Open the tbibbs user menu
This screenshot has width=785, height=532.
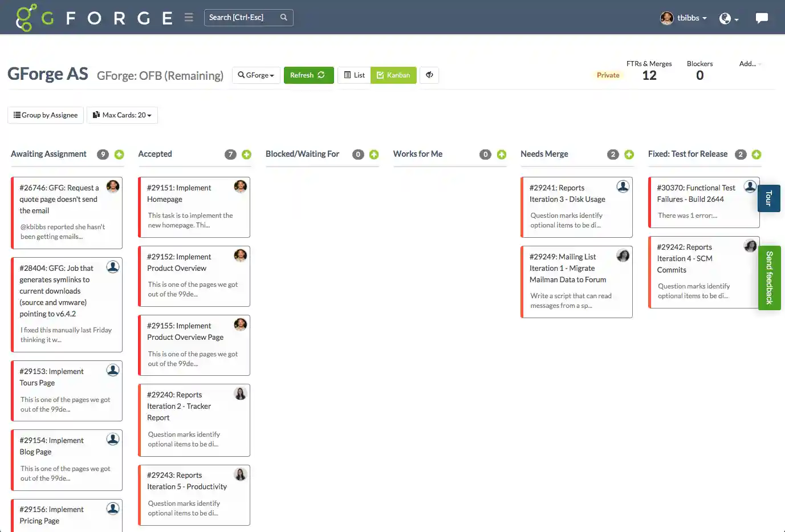(x=683, y=18)
